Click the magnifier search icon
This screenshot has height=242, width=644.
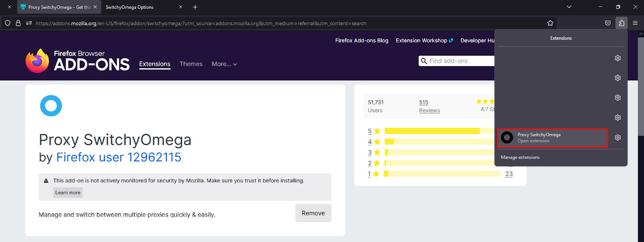click(424, 61)
